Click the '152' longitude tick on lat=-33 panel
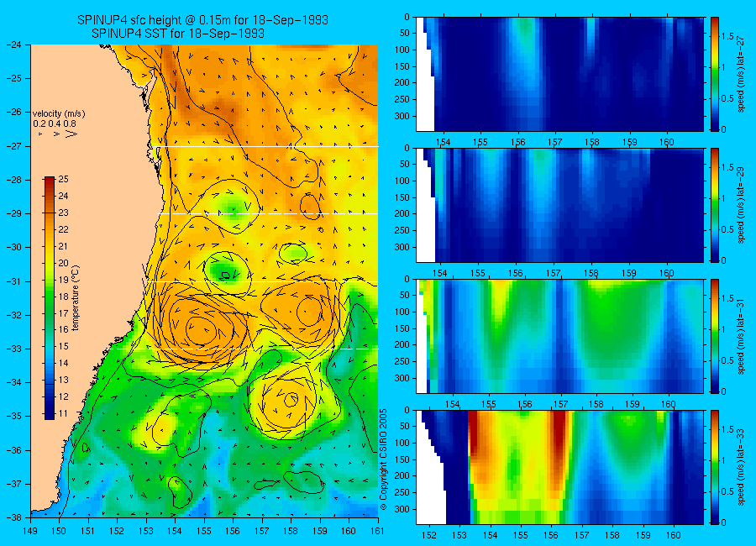Viewport: 756px width, 546px height. point(428,535)
